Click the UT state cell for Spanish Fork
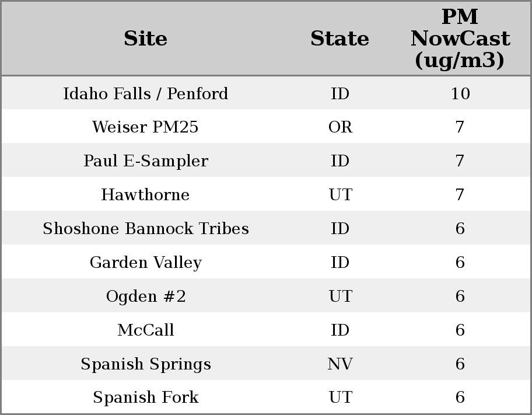Viewport: 532px width, 415px height. pyautogui.click(x=340, y=397)
